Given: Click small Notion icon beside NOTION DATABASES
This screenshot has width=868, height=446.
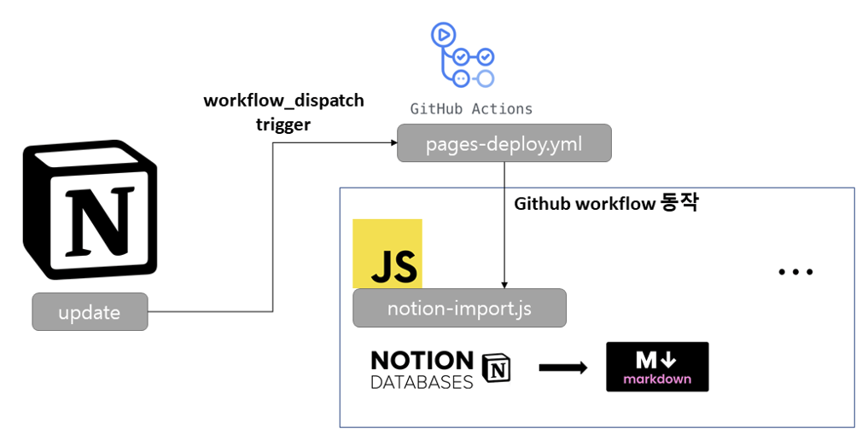Looking at the screenshot, I should 496,368.
